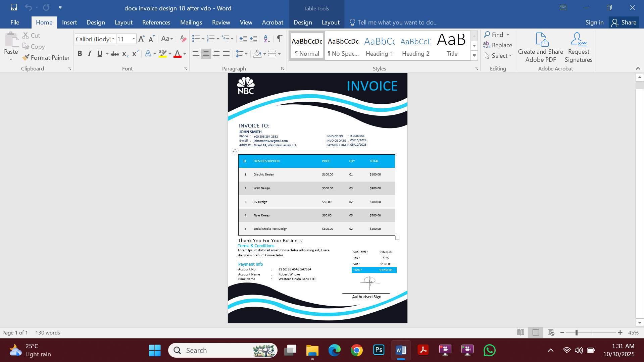Click the Sign in link
The image size is (644, 362).
pos(594,22)
